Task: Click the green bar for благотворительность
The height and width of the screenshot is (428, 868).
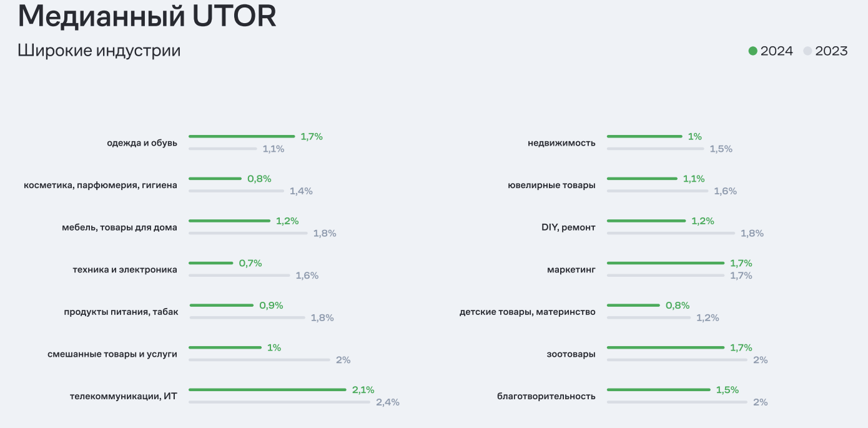Action: pos(658,390)
